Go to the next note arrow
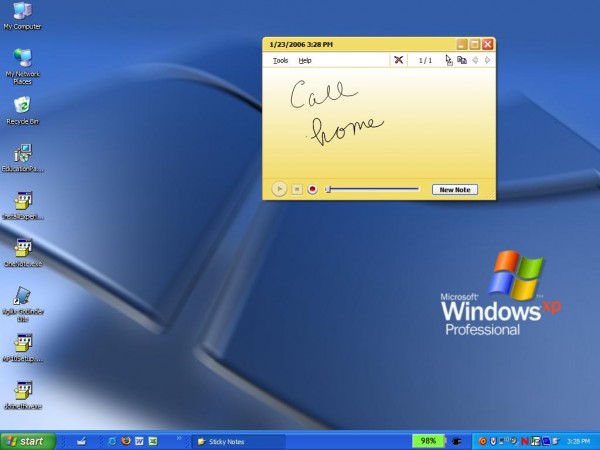600x450 pixels. (487, 60)
